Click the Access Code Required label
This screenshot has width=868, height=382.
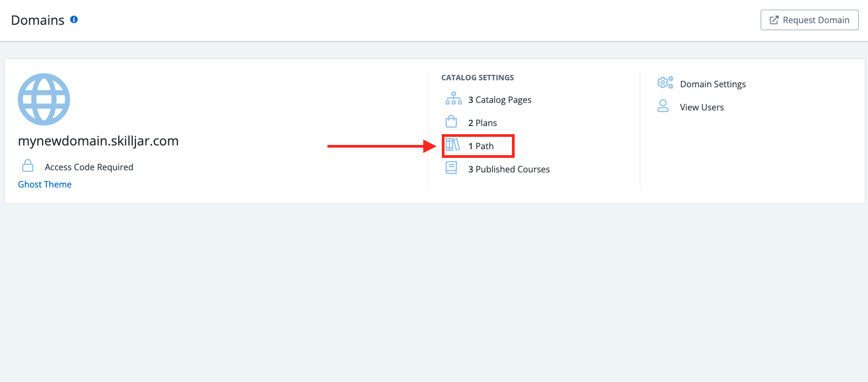pyautogui.click(x=89, y=167)
